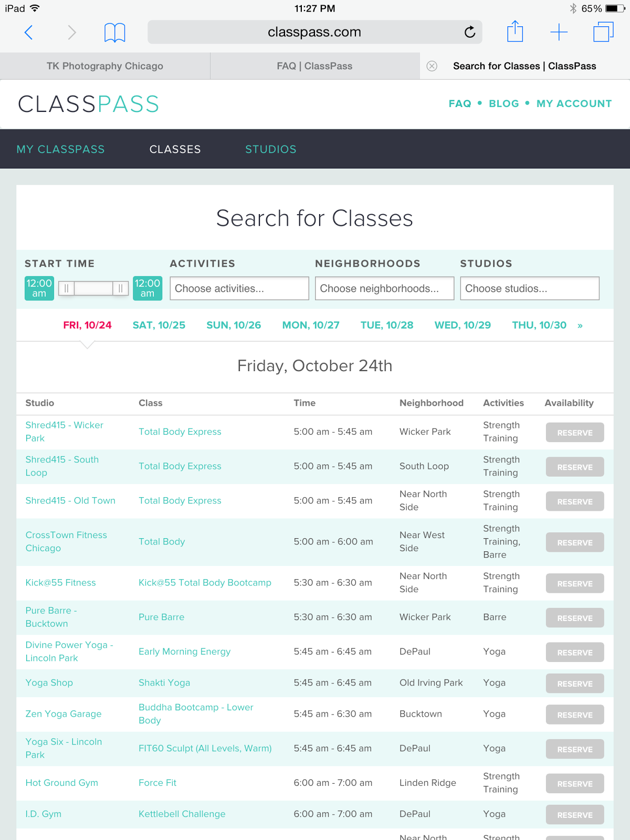Select the STUDIOS nav item
Viewport: 630px width, 840px height.
271,149
